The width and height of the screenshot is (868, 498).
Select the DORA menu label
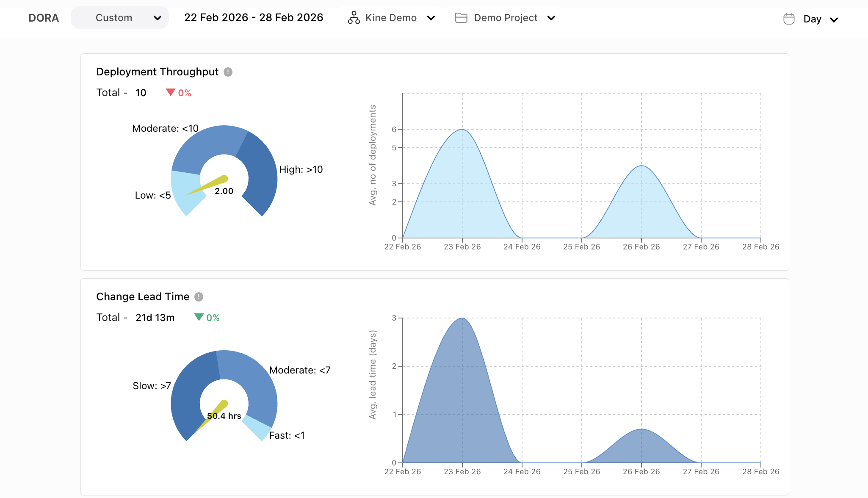point(44,18)
